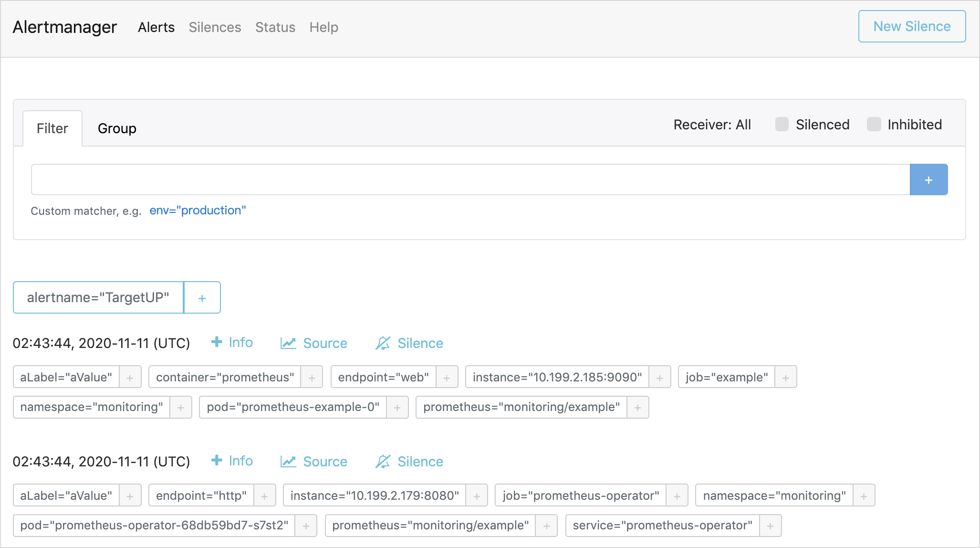Click Silence bell icon for second alert
980x548 pixels.
(x=383, y=462)
